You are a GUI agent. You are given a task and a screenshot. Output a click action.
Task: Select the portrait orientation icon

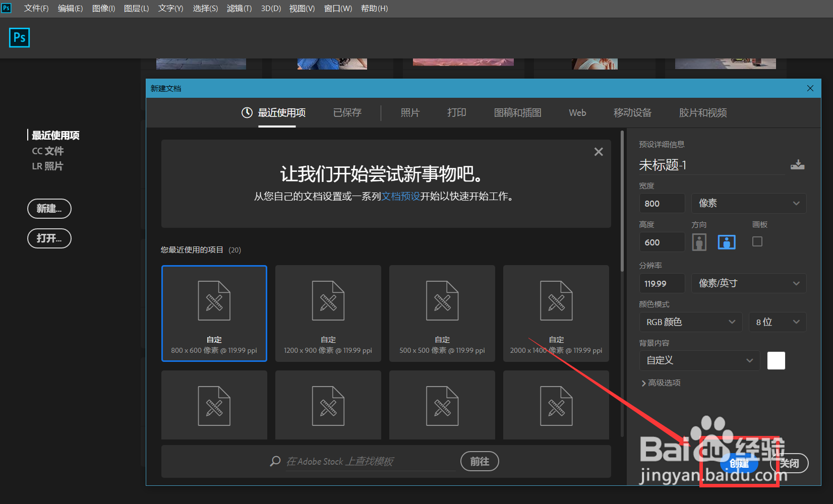tap(699, 242)
